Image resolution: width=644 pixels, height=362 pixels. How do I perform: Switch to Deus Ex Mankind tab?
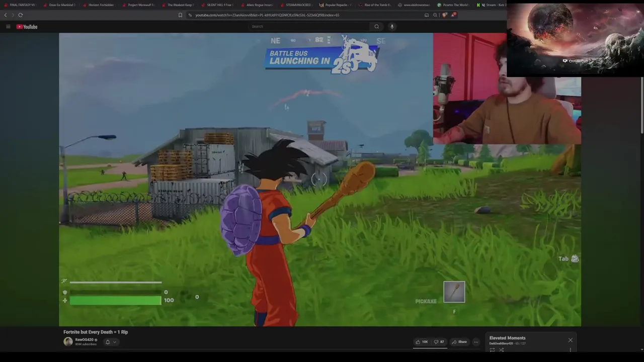(x=59, y=5)
